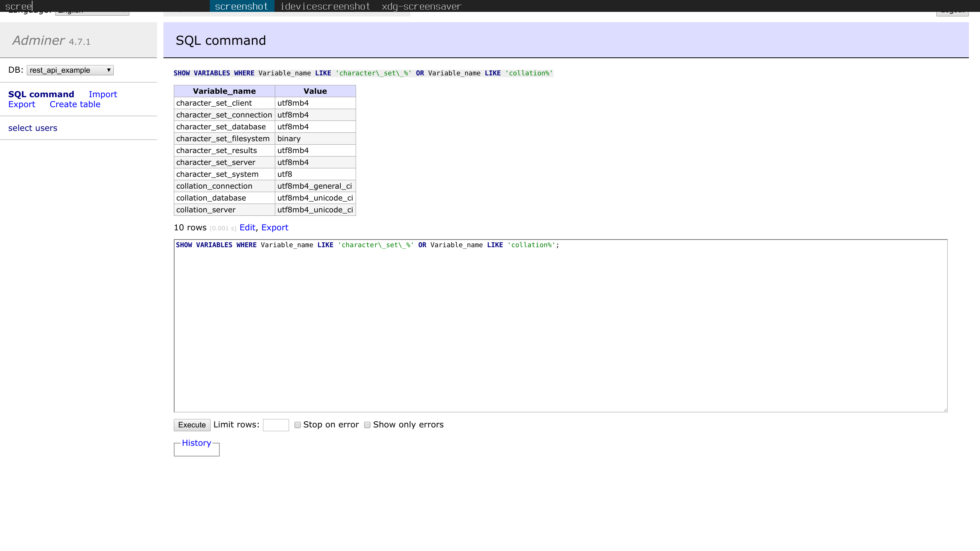The image size is (980, 551).
Task: Click the Adminer logo heading
Action: (x=39, y=40)
